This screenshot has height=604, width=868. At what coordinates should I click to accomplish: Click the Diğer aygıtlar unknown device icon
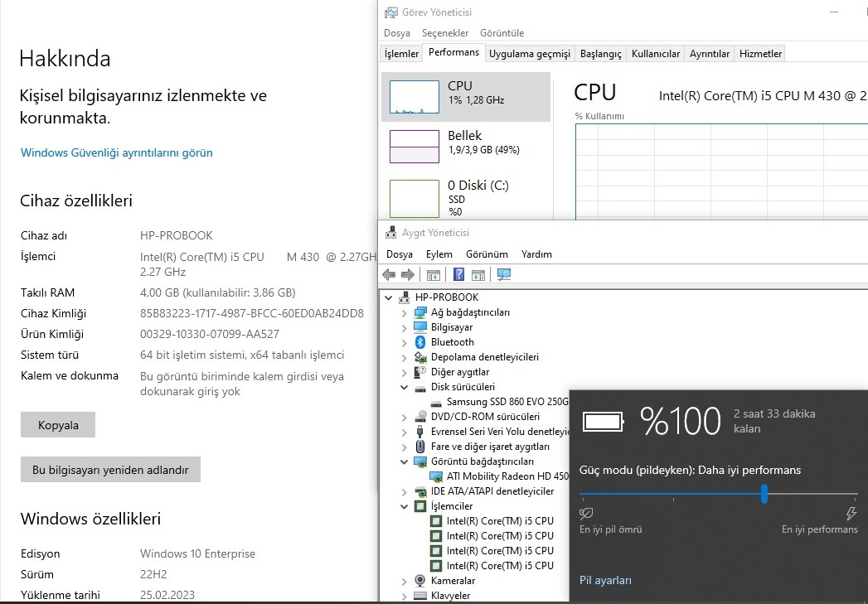point(420,372)
